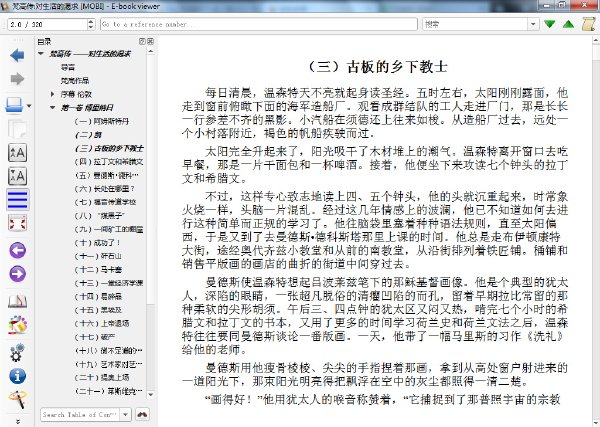Collapse the 第一卷 tree node

tap(52, 107)
